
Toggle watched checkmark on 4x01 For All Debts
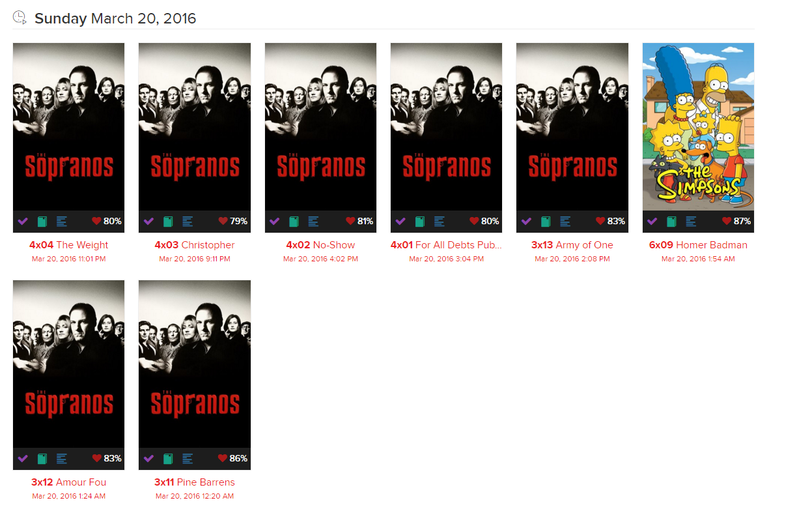point(400,222)
